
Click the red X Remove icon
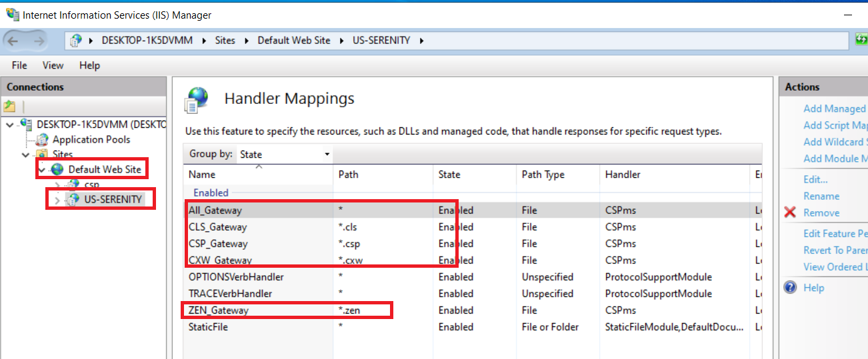click(x=791, y=212)
